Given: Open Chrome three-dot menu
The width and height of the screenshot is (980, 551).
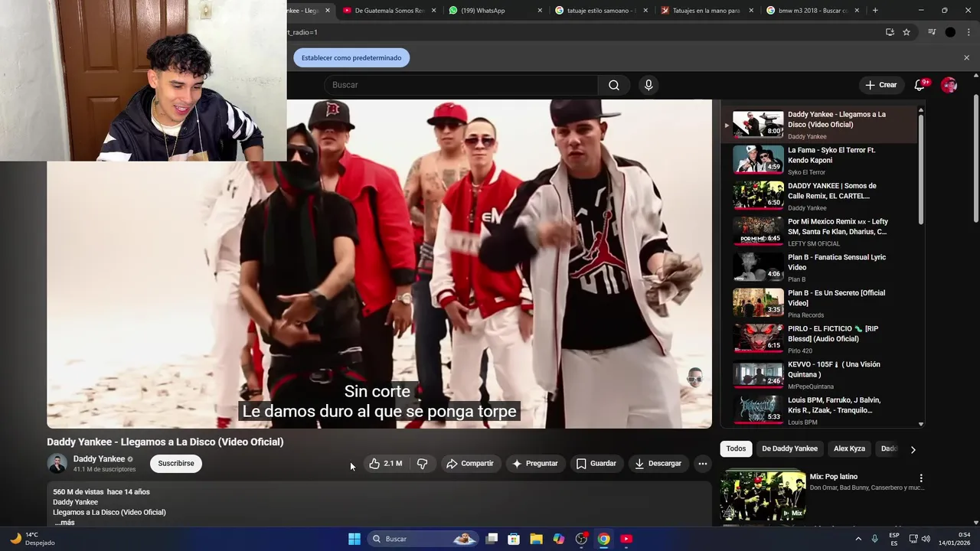Looking at the screenshot, I should (x=969, y=32).
